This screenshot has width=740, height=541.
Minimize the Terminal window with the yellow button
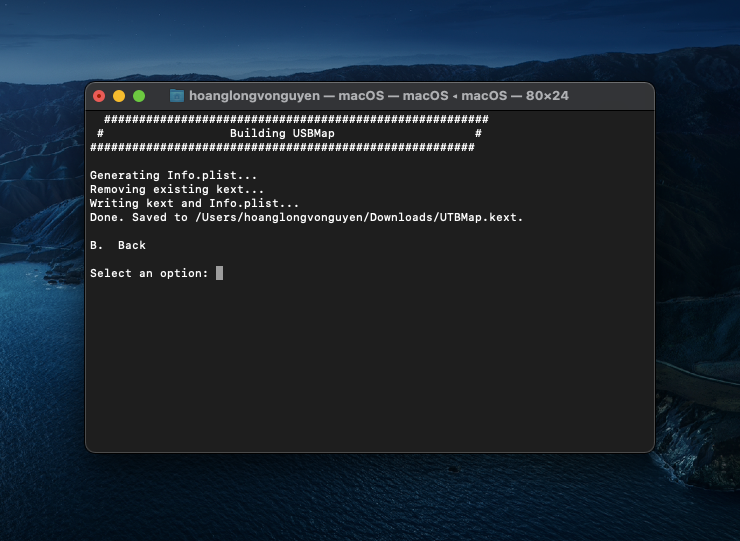pyautogui.click(x=119, y=96)
